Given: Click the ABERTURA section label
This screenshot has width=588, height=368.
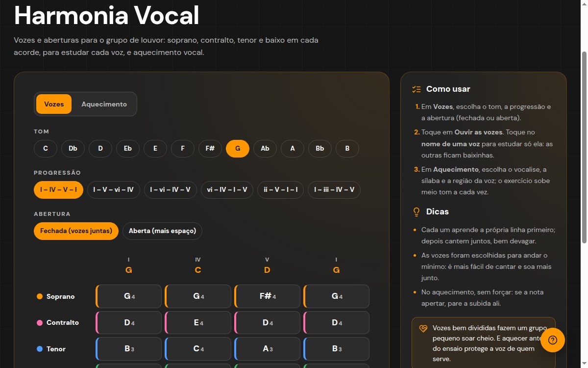Looking at the screenshot, I should pos(52,214).
